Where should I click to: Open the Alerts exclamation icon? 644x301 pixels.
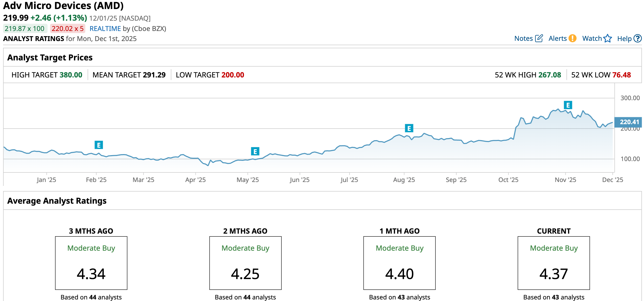pyautogui.click(x=573, y=38)
